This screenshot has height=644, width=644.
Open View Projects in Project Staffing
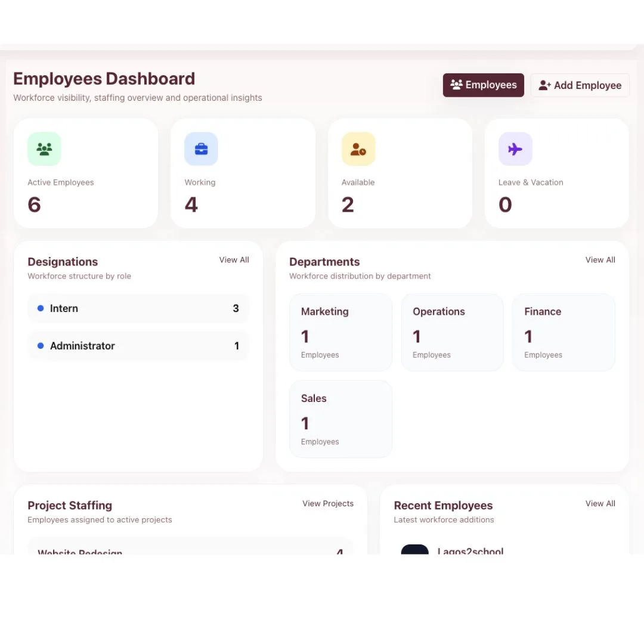coord(328,503)
